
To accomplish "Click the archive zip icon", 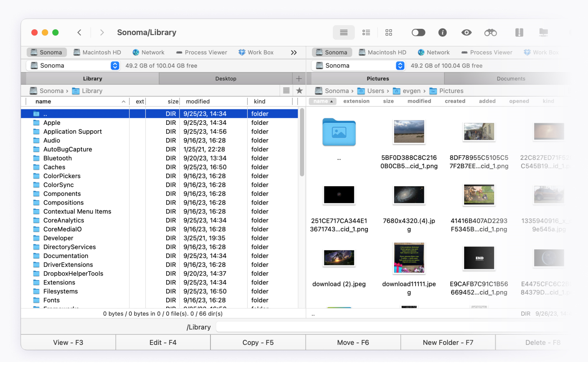I will click(519, 32).
